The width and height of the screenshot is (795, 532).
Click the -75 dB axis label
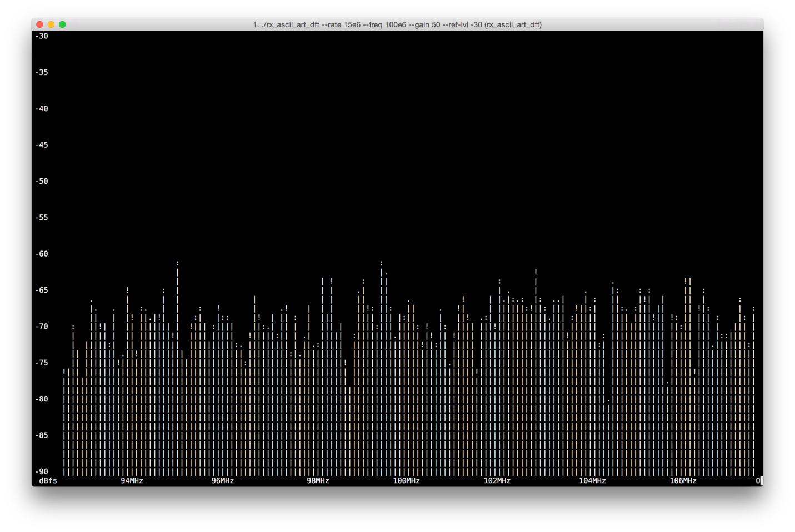tap(42, 363)
